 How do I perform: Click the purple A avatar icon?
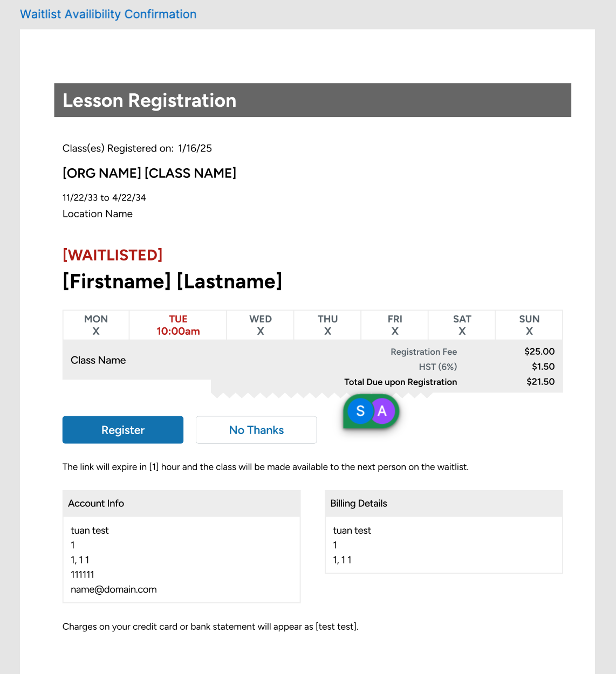coord(384,411)
